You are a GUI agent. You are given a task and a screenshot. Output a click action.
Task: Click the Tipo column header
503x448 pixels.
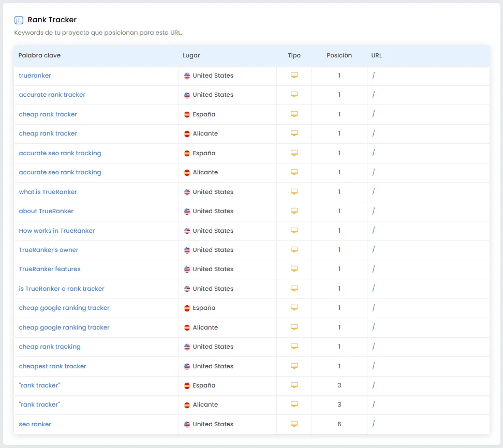point(294,55)
